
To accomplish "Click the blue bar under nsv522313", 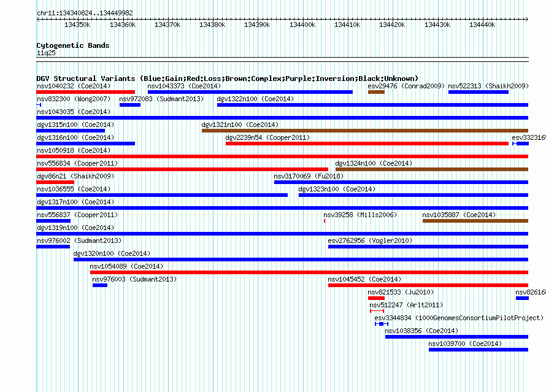I will point(479,92).
